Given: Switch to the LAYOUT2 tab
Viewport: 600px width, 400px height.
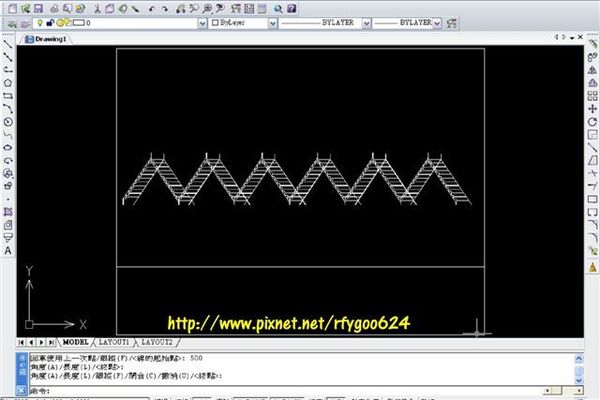Looking at the screenshot, I should coord(157,342).
